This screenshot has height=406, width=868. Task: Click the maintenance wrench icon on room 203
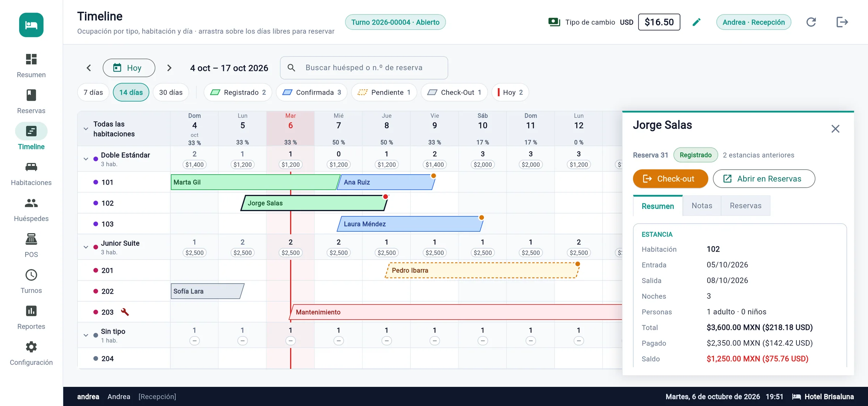coord(125,312)
